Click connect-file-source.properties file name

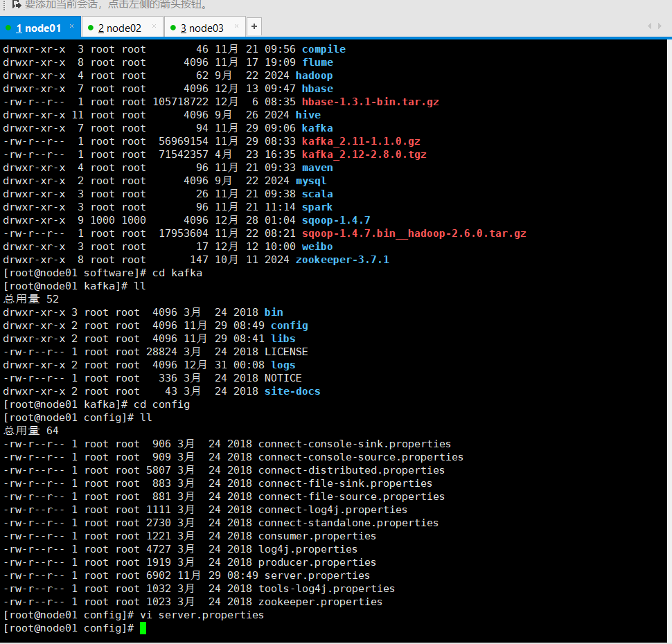(x=351, y=497)
